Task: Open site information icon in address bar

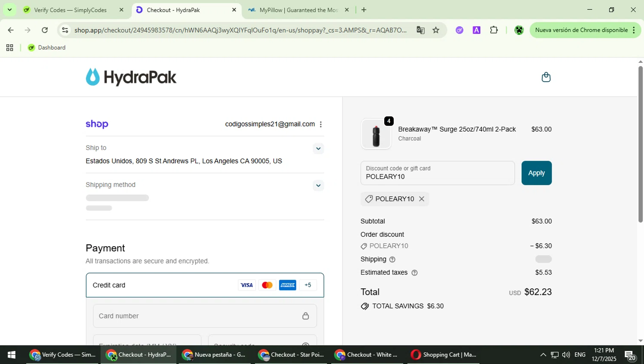Action: point(65,30)
